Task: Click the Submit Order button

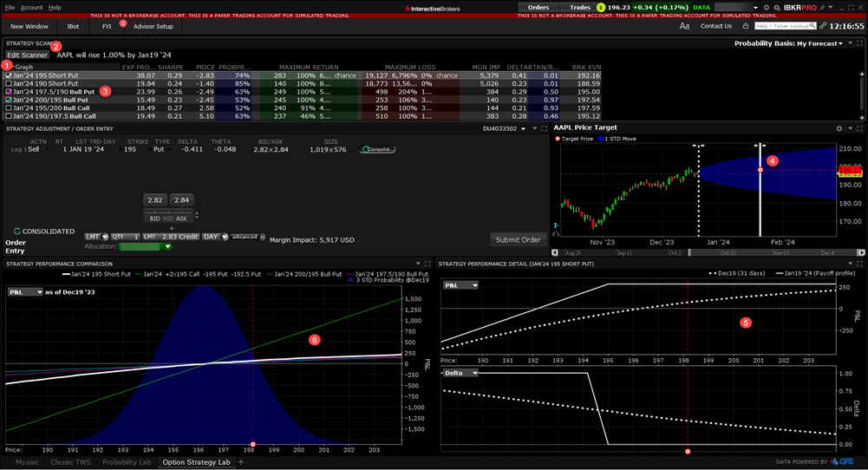Action: pyautogui.click(x=519, y=239)
